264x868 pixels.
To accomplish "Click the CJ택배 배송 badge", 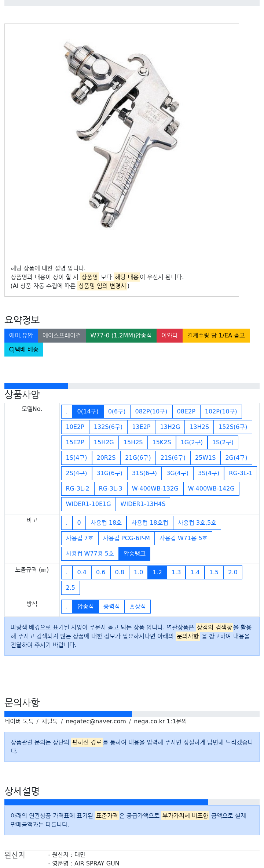I will (24, 350).
